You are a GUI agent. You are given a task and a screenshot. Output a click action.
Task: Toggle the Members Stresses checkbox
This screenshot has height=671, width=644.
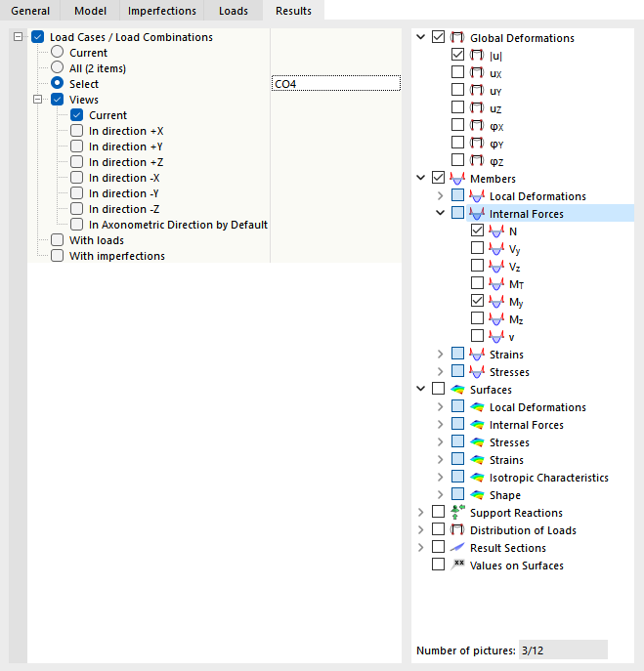457,371
